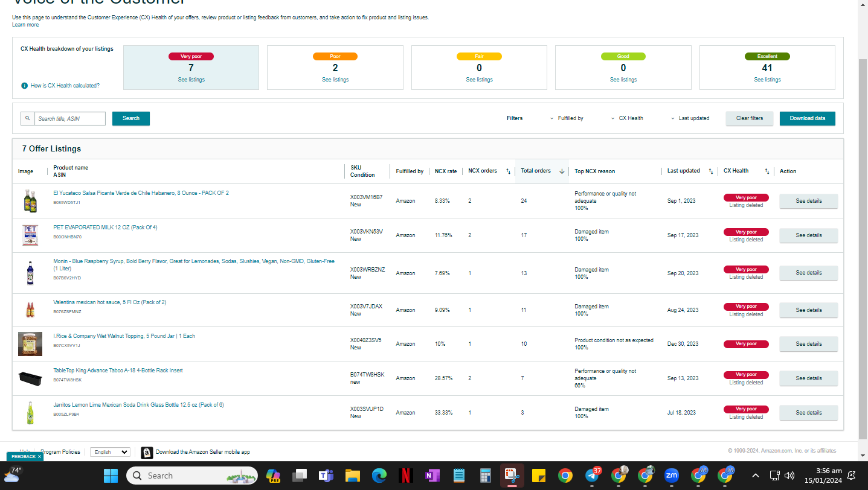See details for PET Evaporated Milk
The image size is (868, 490).
(x=809, y=235)
